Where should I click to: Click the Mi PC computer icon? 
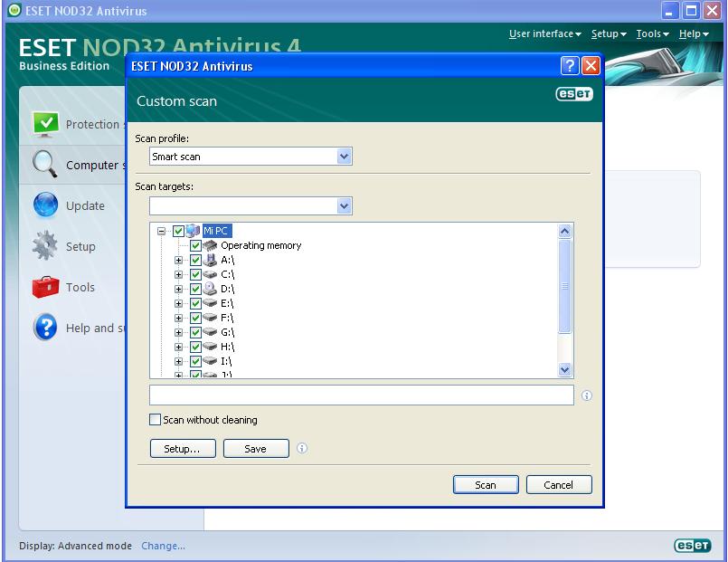[193, 231]
